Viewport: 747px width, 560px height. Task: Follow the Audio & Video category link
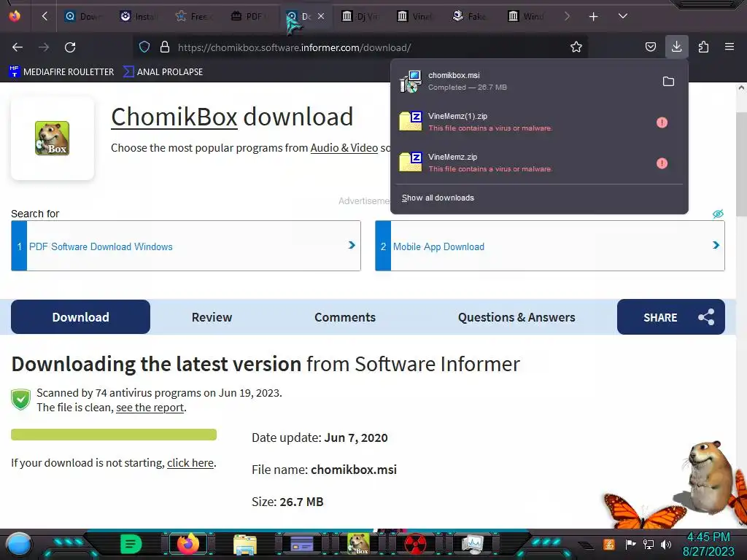click(344, 148)
